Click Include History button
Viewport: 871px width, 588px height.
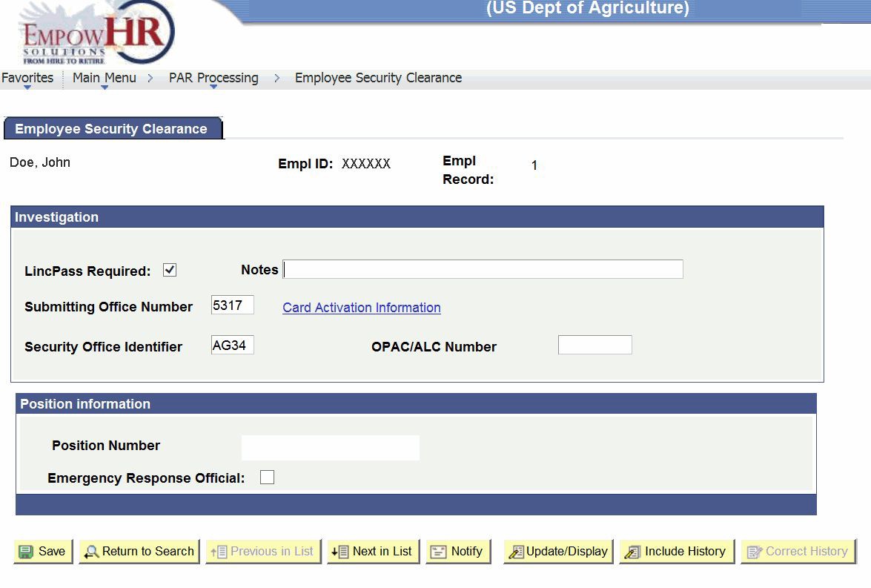[677, 552]
